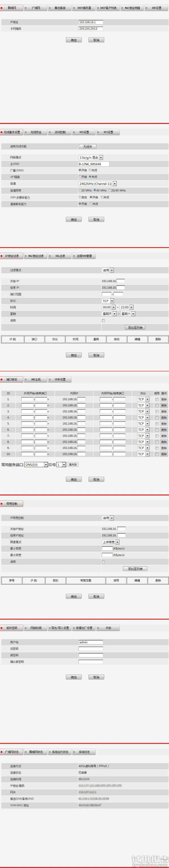
Task: Click the 旧密码 password field
Action: [91, 649]
